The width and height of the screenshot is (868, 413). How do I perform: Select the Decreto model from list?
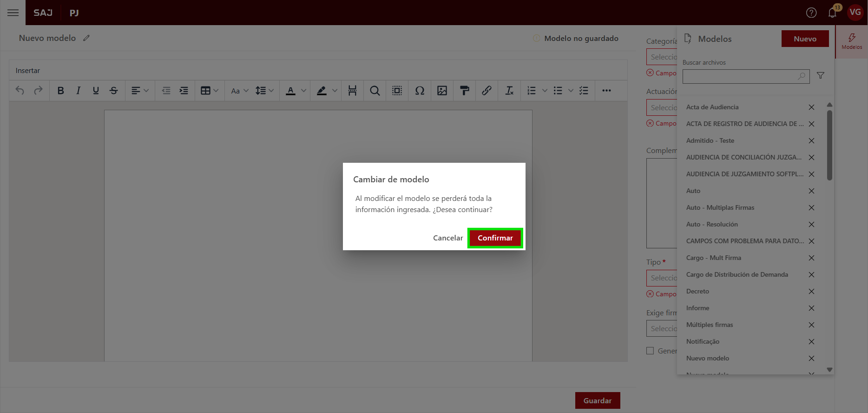697,291
